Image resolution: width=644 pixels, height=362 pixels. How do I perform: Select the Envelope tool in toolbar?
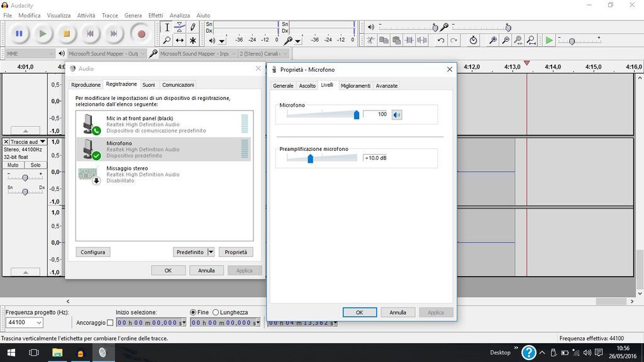(180, 27)
